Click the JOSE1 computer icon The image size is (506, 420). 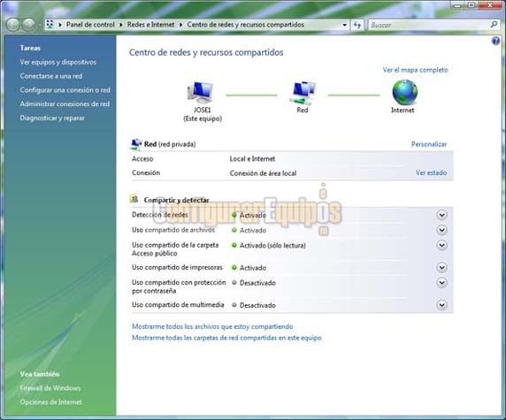[201, 92]
